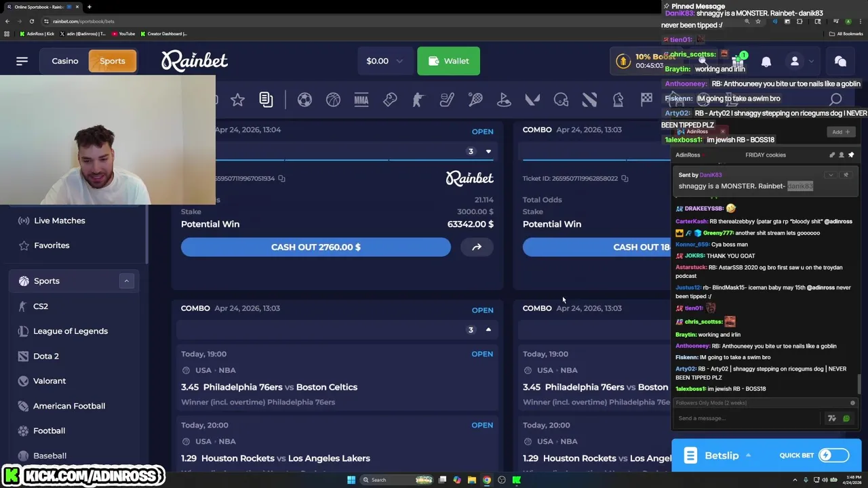Collapse the Sports sidebar section

[x=126, y=281]
